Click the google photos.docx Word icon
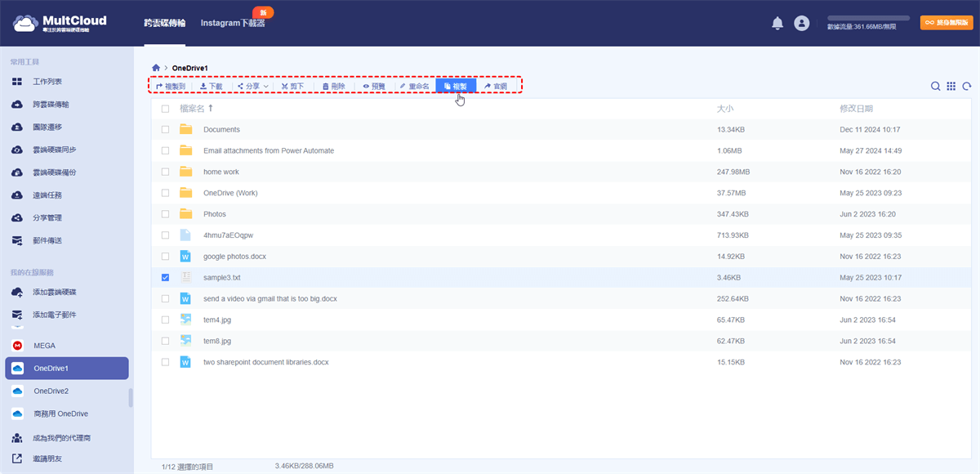Image resolution: width=980 pixels, height=474 pixels. pos(185,257)
